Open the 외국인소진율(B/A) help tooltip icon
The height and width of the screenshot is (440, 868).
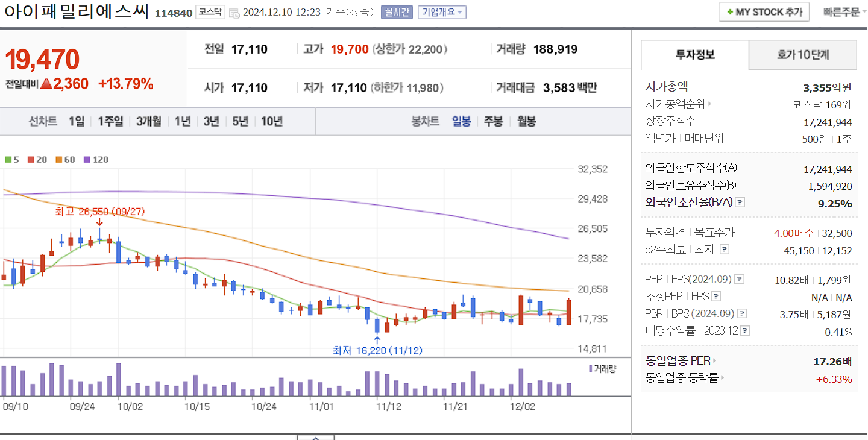pos(740,203)
